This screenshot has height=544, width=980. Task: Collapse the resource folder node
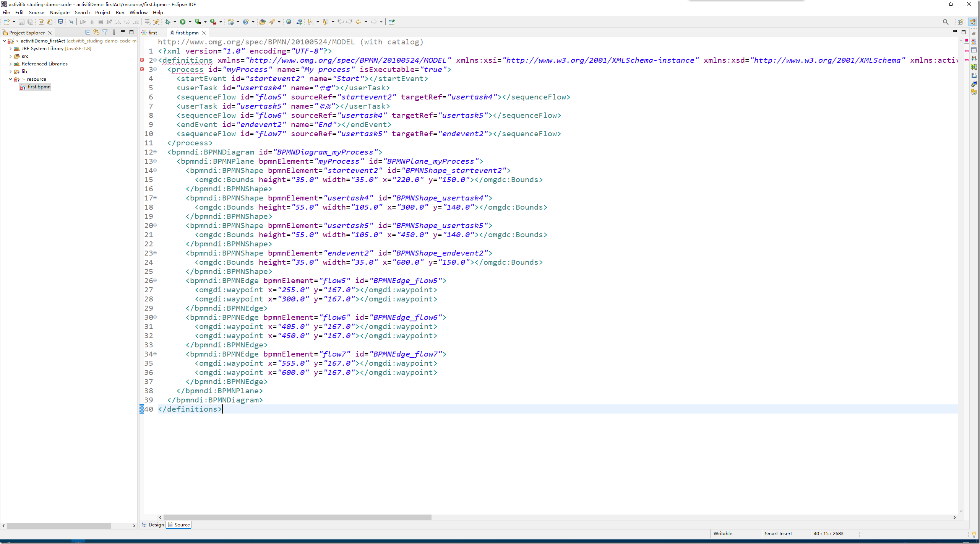10,79
